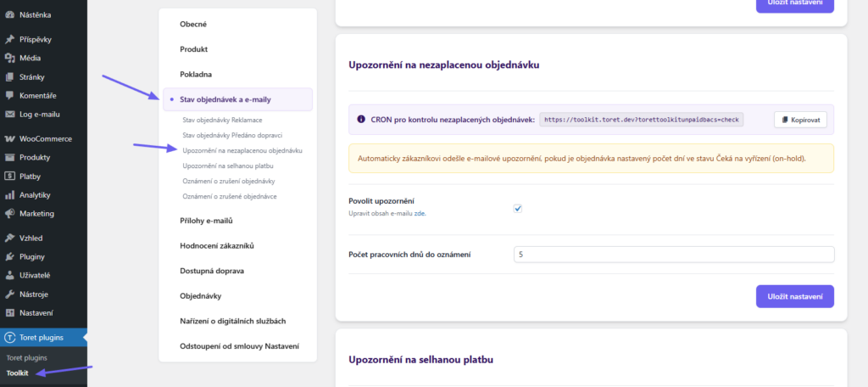Screen dimensions: 868x387
Task: Open the Toret plugins menu item
Action: (43, 337)
